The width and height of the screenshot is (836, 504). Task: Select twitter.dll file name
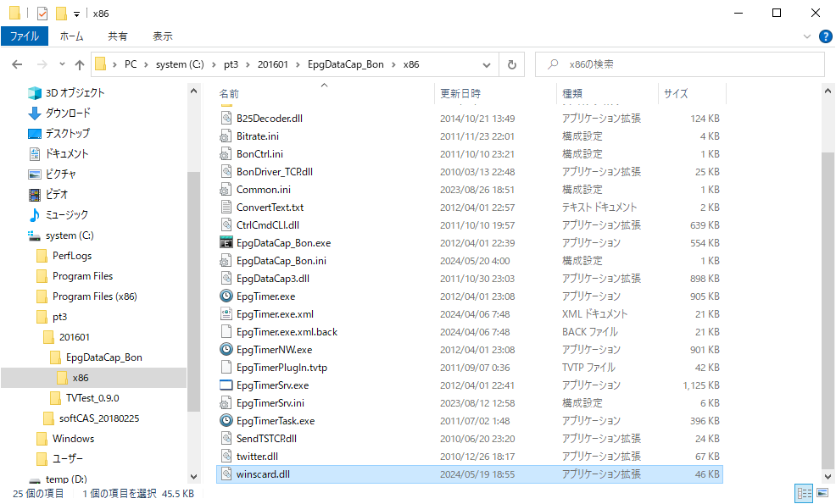point(257,456)
